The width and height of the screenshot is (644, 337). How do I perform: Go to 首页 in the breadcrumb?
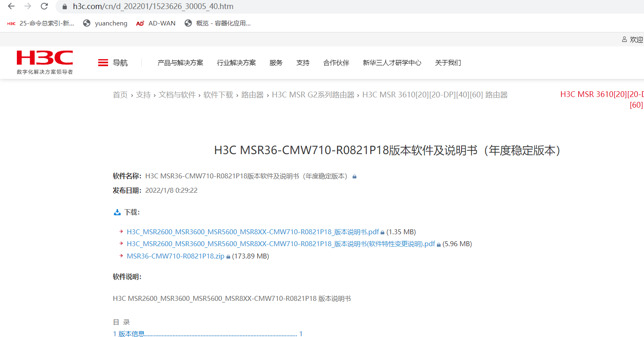(120, 95)
